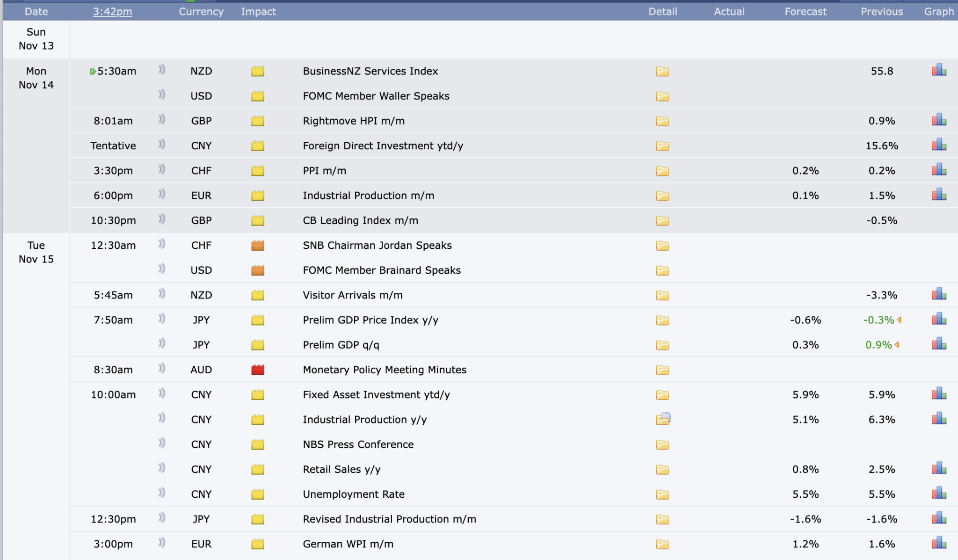The height and width of the screenshot is (560, 958).
Task: Open the Visitor Arrivals m/m event
Action: 353,295
